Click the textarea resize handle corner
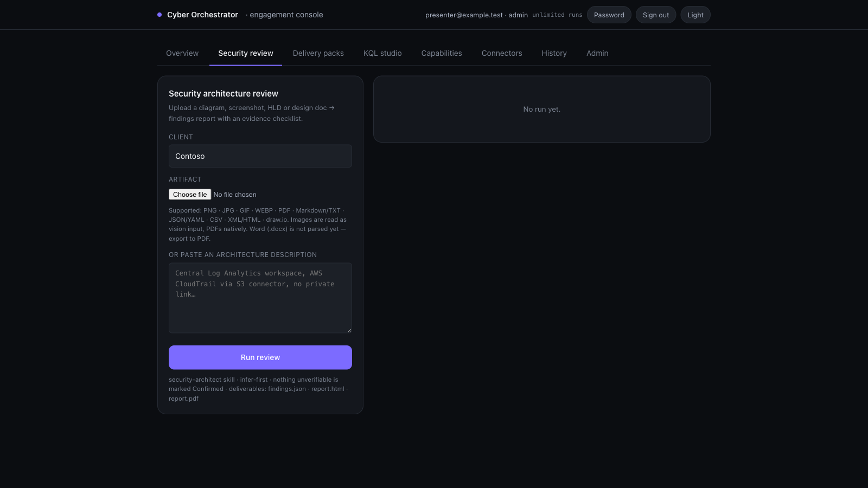868x488 pixels. 349,330
